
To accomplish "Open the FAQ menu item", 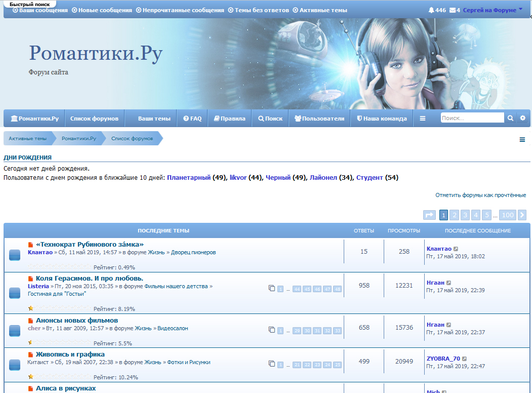I will click(x=192, y=119).
